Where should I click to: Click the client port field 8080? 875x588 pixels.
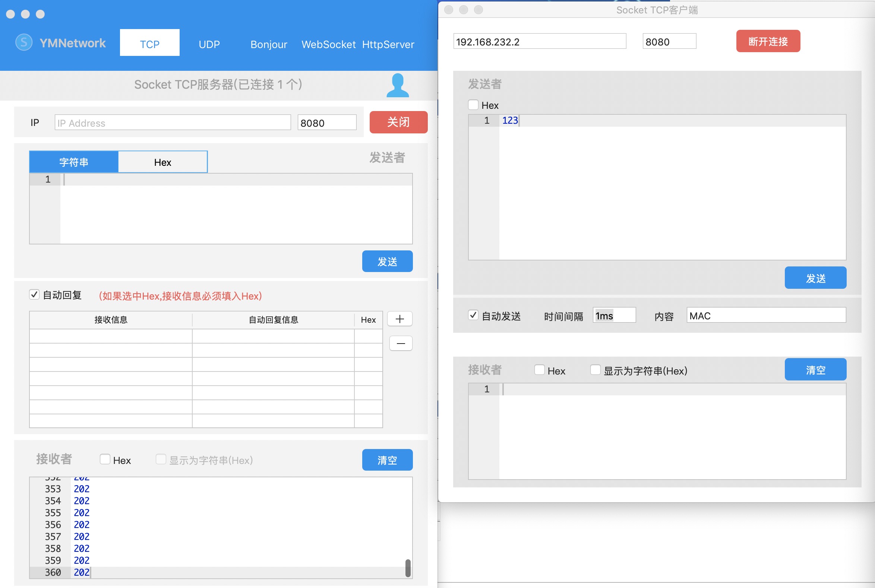669,41
